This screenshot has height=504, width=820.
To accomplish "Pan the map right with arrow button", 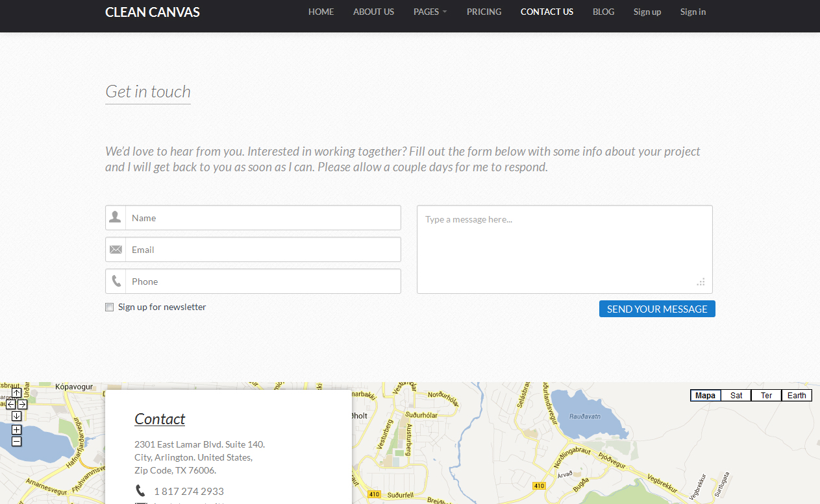I will pyautogui.click(x=22, y=404).
